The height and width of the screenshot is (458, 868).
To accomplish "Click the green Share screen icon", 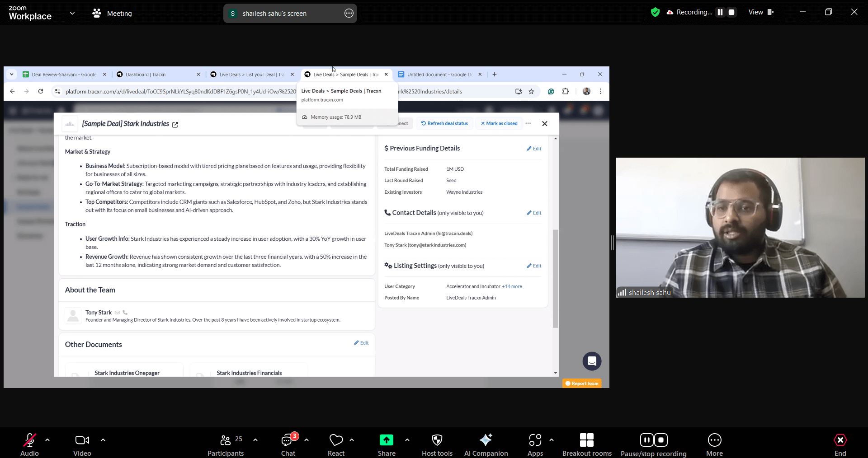I will 386,440.
